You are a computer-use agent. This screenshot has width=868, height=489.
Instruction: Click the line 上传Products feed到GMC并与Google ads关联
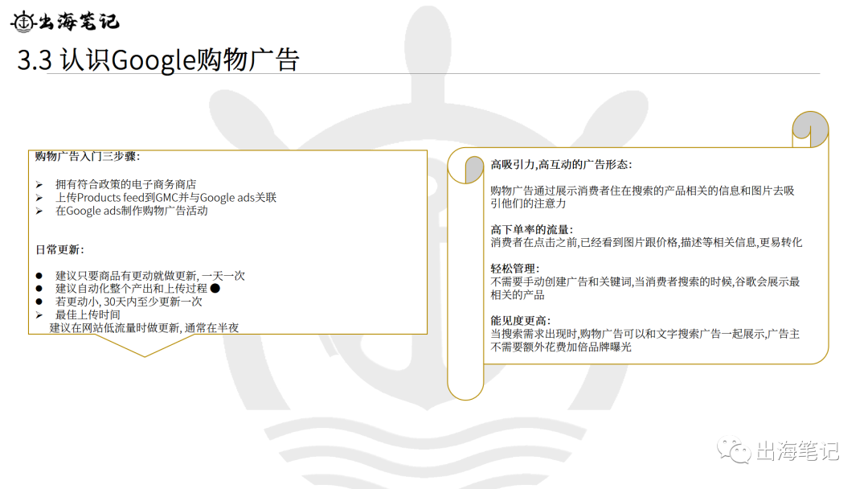coord(166,198)
